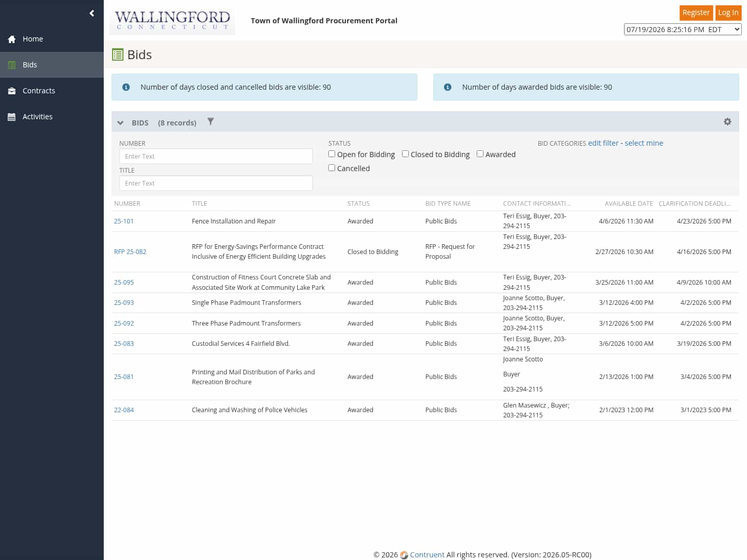Image resolution: width=747 pixels, height=560 pixels.
Task: Click the Contracts briefcase icon in sidebar
Action: coord(12,91)
